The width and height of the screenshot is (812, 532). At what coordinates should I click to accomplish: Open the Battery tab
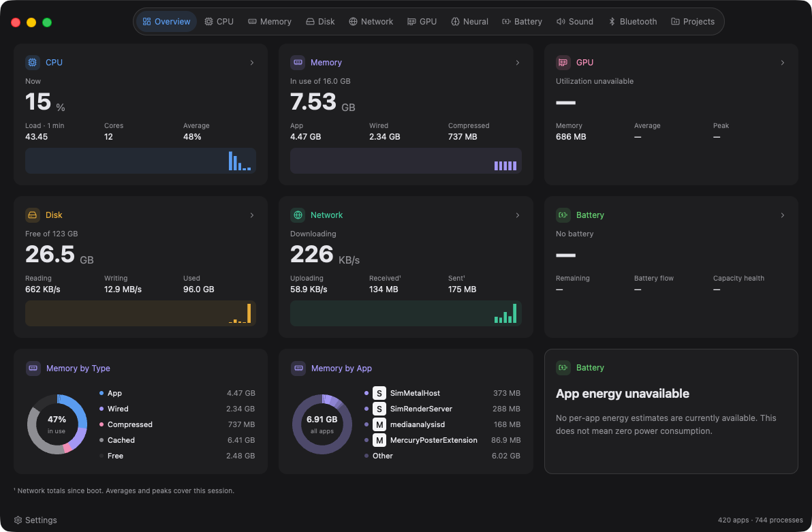point(522,21)
